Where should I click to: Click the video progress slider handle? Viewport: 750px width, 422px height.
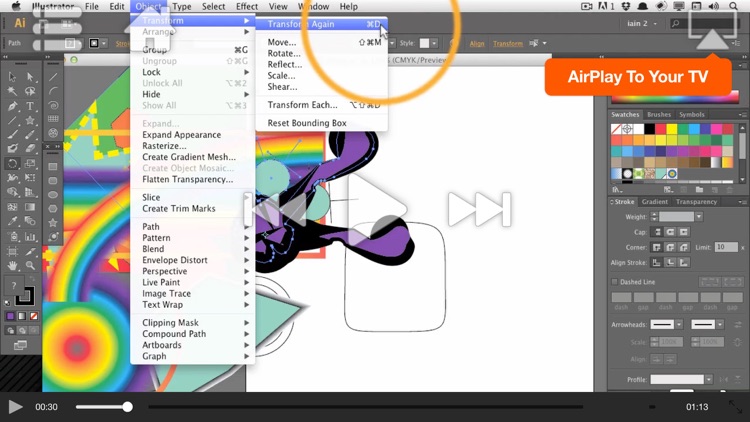tap(127, 407)
